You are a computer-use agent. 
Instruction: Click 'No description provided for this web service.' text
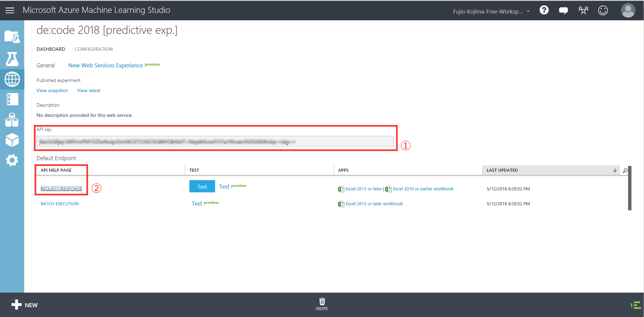[x=85, y=115]
